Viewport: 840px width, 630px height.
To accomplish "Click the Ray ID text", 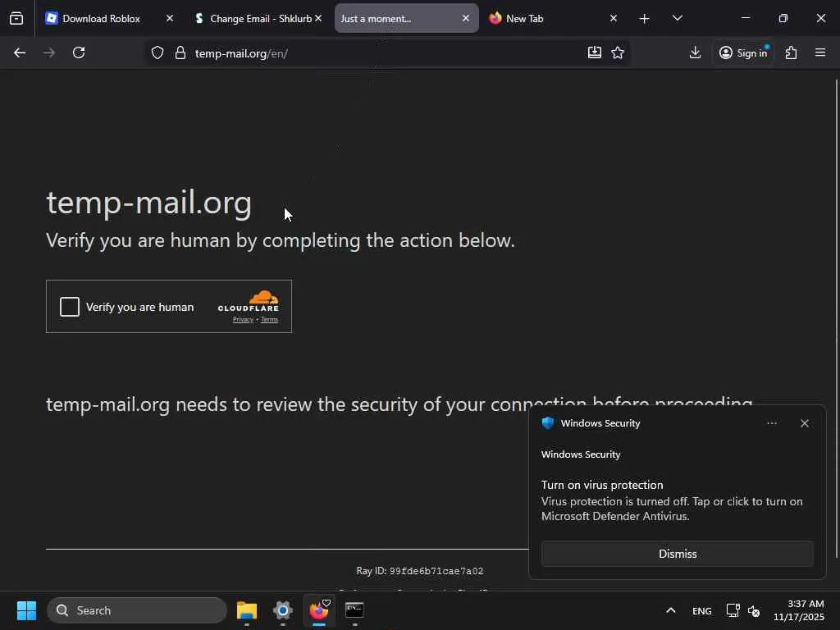I will coord(419,571).
